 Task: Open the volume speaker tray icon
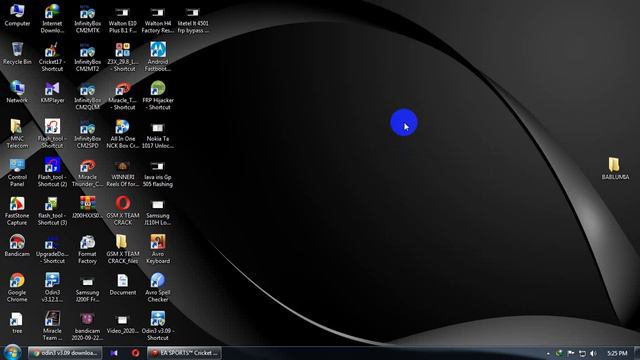(x=593, y=353)
